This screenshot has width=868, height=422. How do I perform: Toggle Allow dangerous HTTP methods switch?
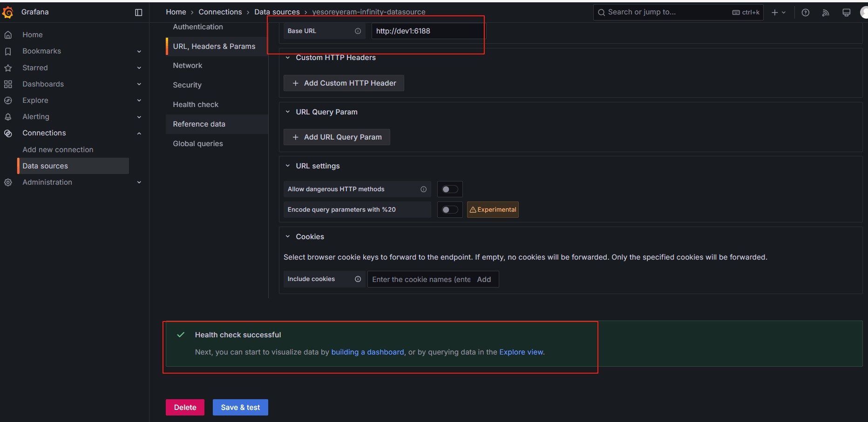(x=450, y=189)
